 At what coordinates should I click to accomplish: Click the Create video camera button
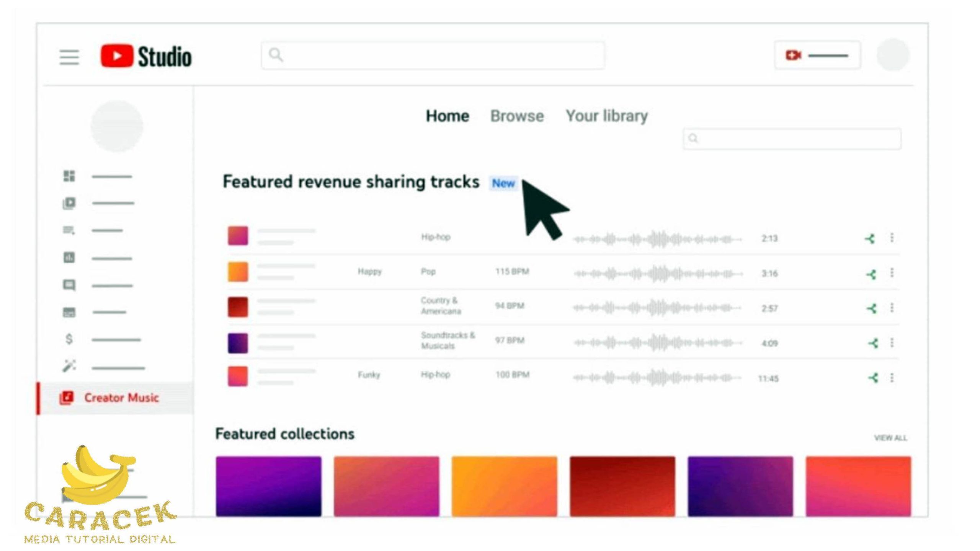[x=817, y=55]
